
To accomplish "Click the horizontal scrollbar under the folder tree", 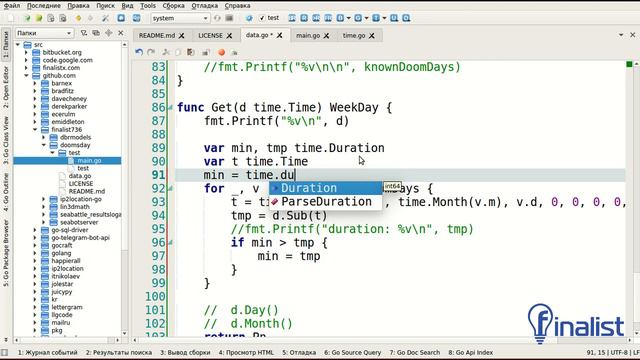I will (x=67, y=340).
